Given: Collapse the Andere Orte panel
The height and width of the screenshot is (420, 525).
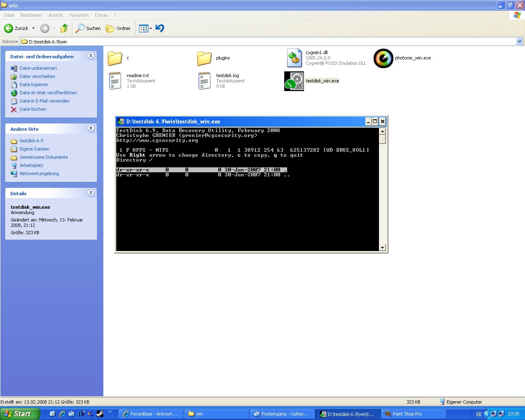Looking at the screenshot, I should point(91,128).
